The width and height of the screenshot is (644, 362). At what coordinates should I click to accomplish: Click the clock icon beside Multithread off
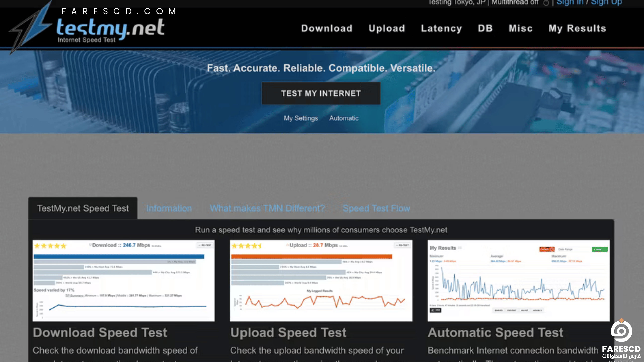coord(546,3)
